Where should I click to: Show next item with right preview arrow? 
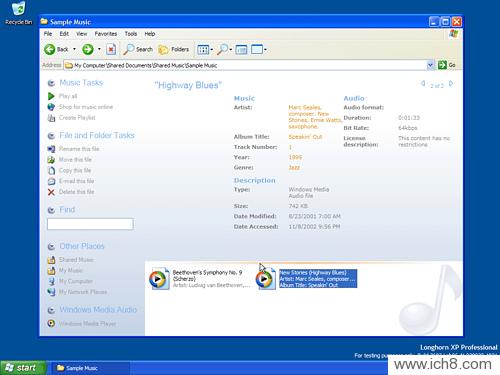[451, 83]
